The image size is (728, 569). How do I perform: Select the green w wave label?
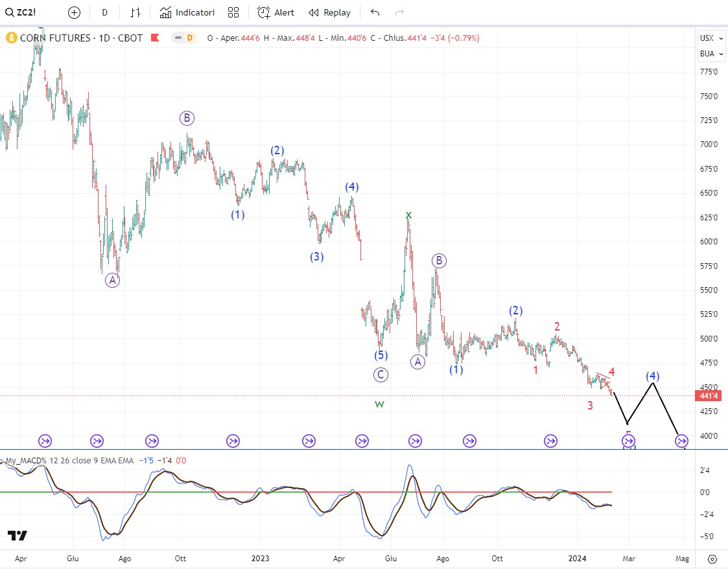click(x=379, y=404)
